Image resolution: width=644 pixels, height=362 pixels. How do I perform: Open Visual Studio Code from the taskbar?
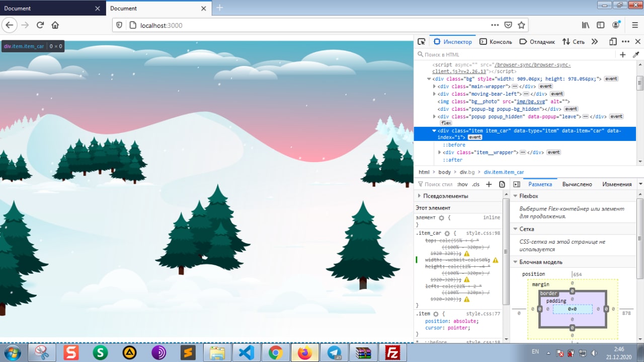click(246, 353)
